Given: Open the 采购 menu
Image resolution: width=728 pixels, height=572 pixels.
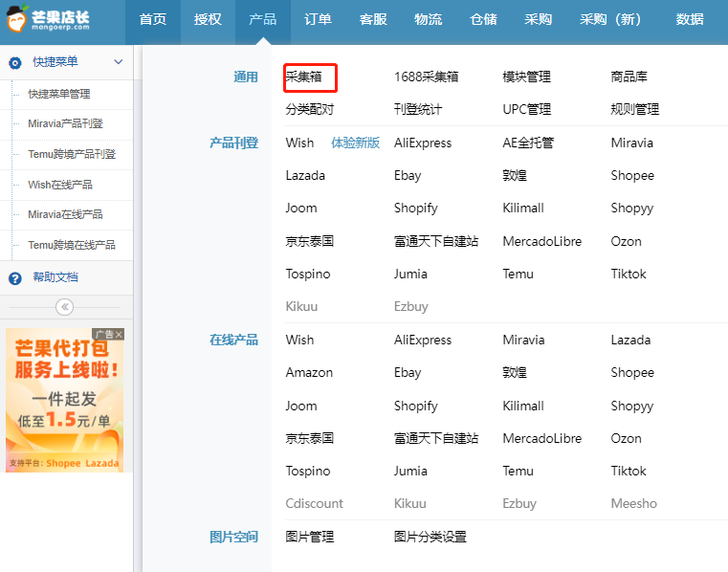Looking at the screenshot, I should pyautogui.click(x=538, y=19).
